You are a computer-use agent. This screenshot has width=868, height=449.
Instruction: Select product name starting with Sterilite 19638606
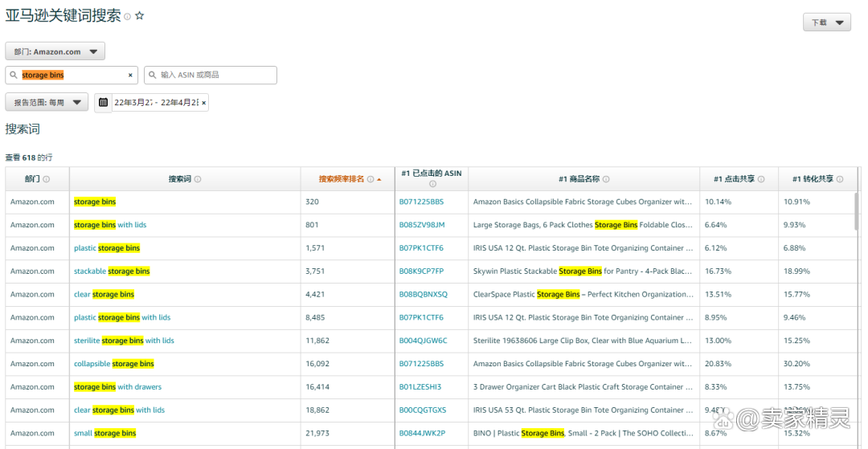tap(583, 341)
